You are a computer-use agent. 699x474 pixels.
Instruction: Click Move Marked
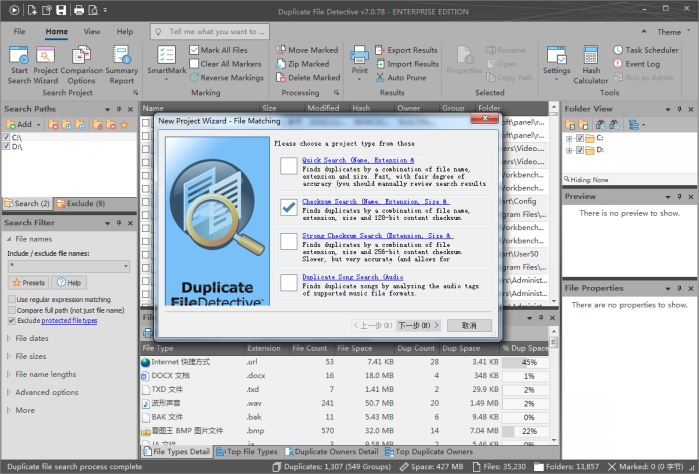click(x=307, y=50)
